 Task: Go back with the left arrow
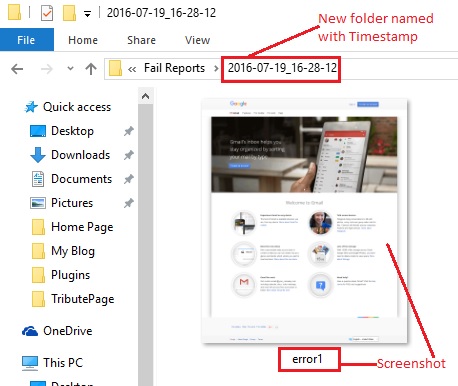click(17, 69)
